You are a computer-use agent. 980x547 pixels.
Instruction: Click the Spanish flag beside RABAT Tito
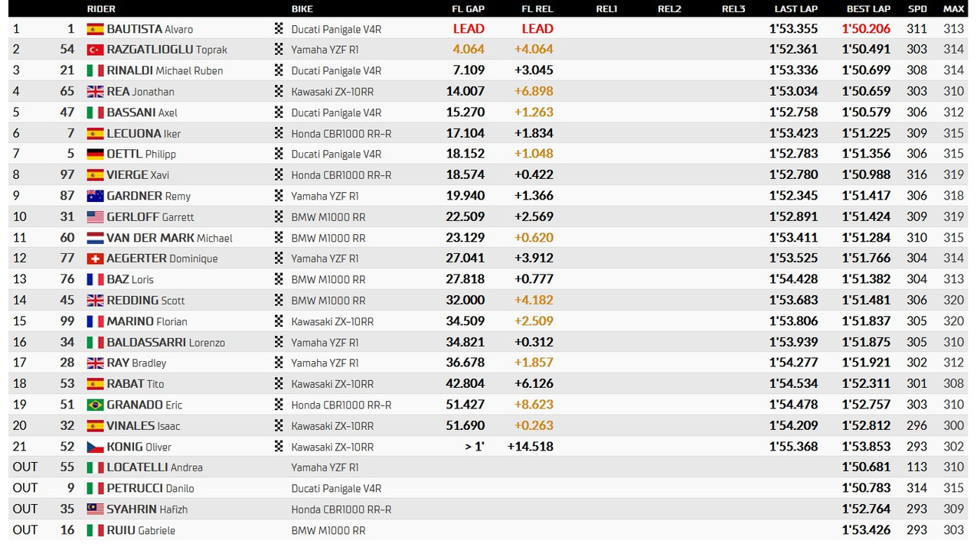(95, 384)
